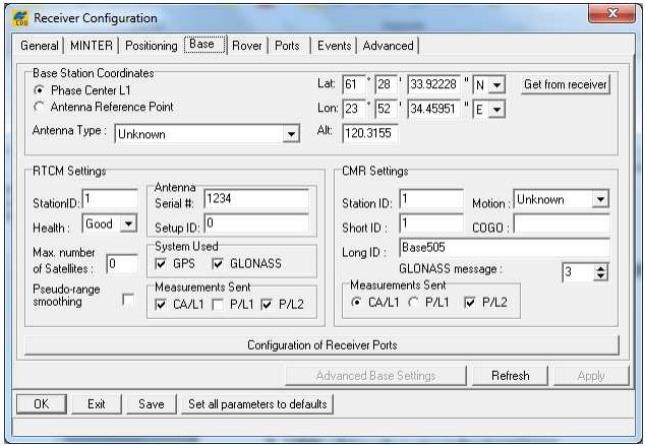
Task: Edit the Long ID field Base505
Action: 505,248
